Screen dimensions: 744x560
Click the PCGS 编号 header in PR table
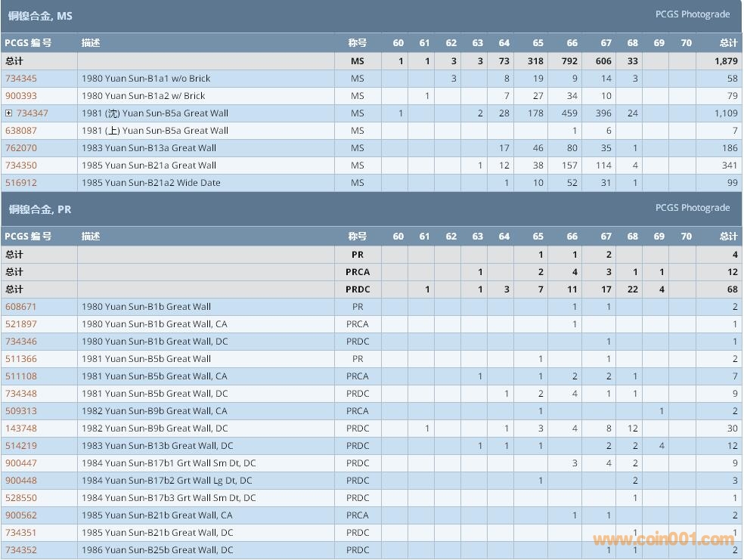(28, 237)
